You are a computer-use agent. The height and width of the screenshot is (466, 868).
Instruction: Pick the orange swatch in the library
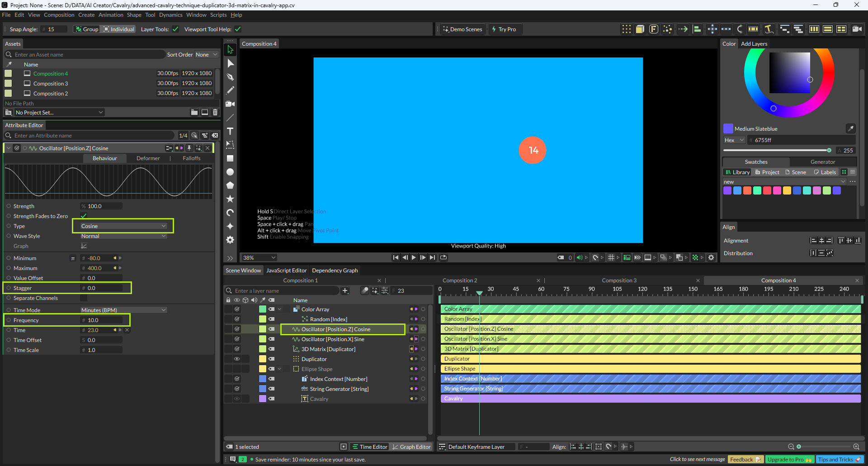pos(747,190)
